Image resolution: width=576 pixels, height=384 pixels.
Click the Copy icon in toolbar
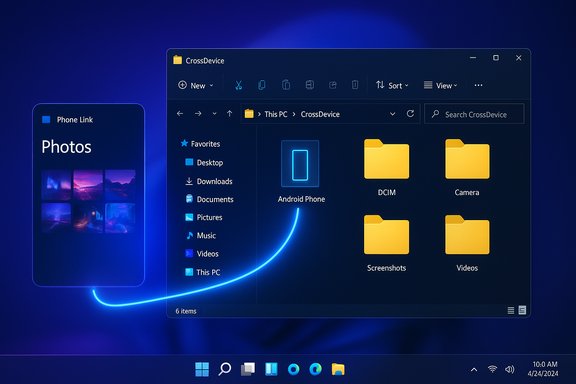click(262, 85)
